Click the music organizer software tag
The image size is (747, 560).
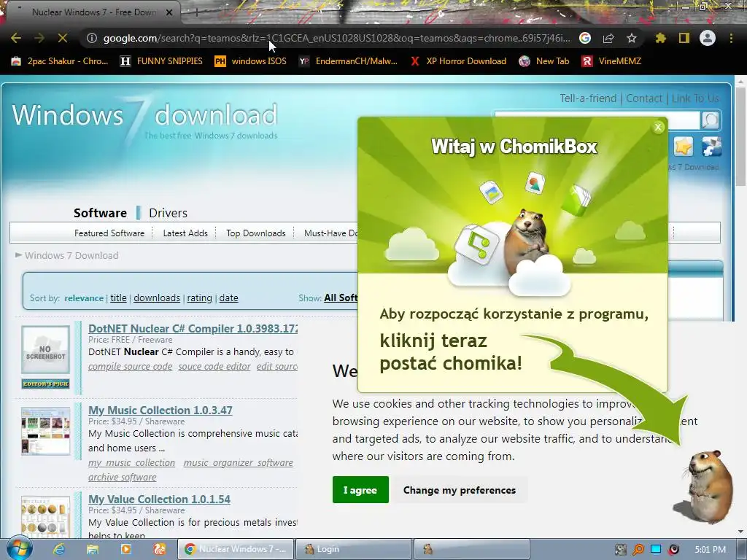[239, 463]
